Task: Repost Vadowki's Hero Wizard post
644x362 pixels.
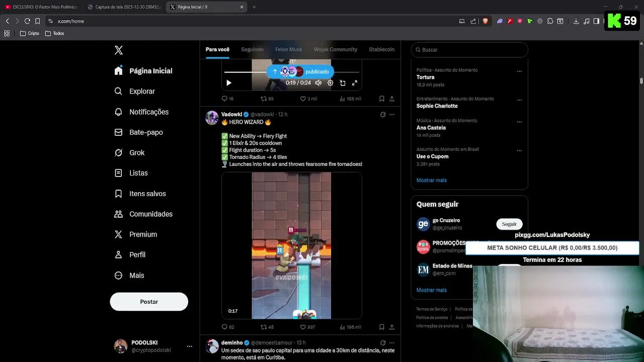Action: pyautogui.click(x=267, y=327)
